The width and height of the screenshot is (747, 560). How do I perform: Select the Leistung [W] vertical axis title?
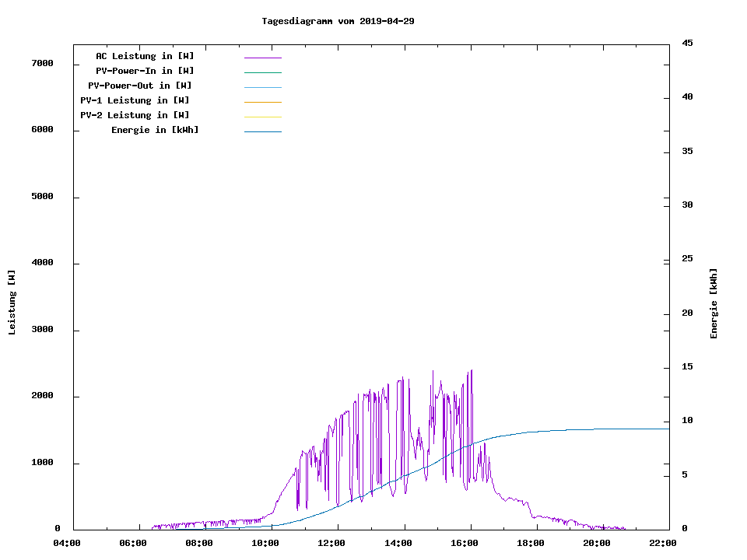[12, 303]
